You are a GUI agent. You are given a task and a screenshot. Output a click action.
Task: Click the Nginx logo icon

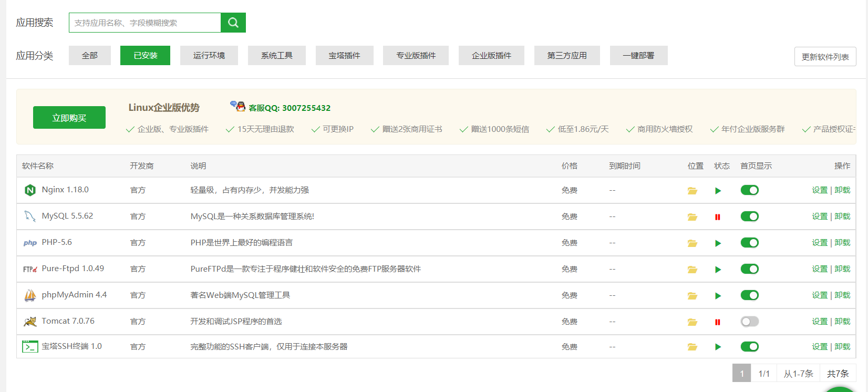pos(30,190)
